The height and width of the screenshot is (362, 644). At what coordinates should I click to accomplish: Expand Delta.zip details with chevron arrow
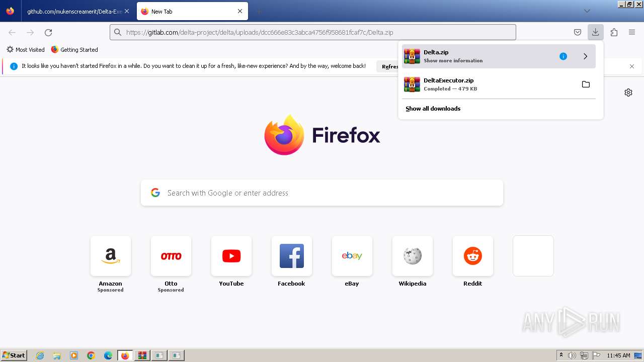pos(586,56)
